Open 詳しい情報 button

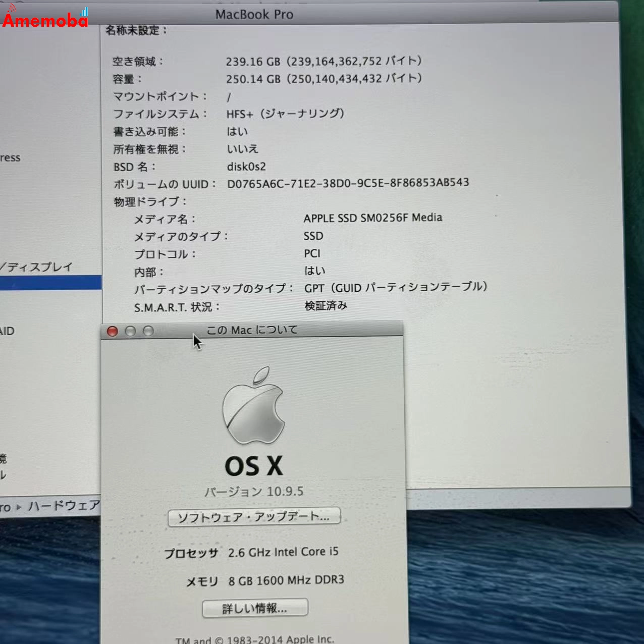(x=255, y=608)
